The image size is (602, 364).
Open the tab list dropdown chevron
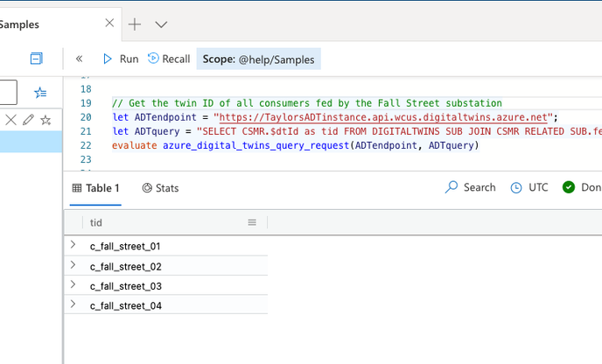(161, 24)
